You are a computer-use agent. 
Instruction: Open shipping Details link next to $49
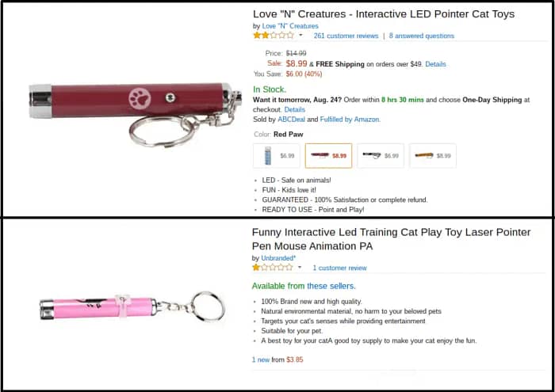[435, 64]
